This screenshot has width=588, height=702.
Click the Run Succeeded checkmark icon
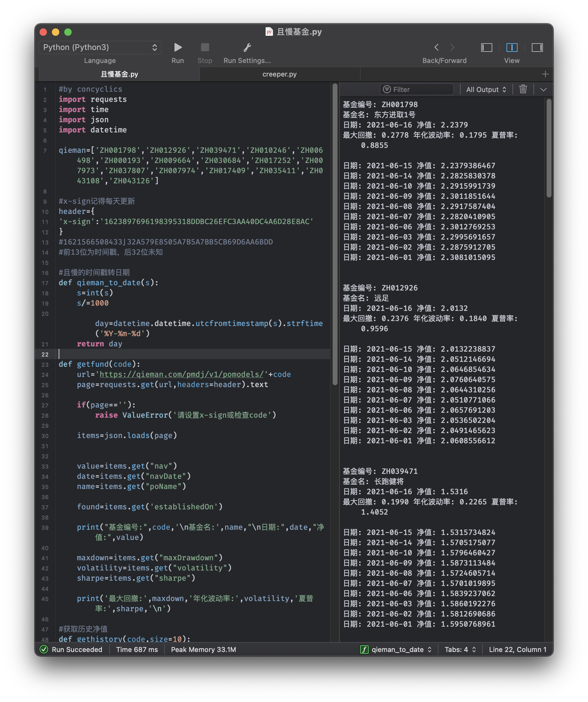pyautogui.click(x=44, y=649)
